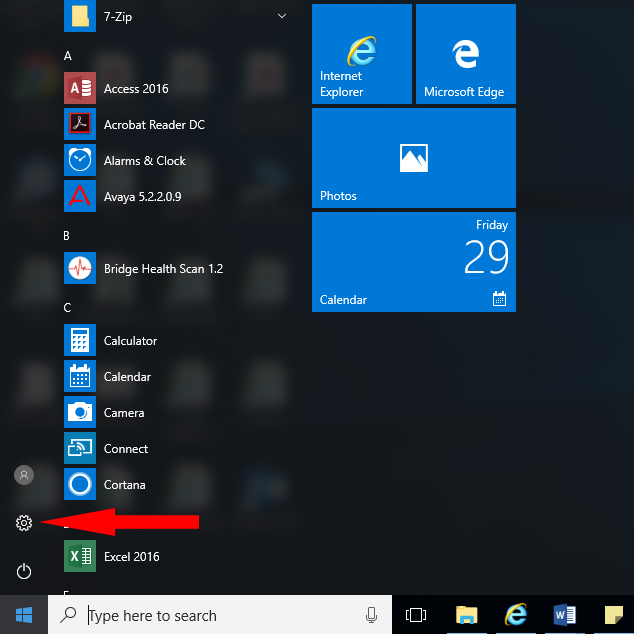
Task: Click the Power button icon
Action: pos(24,571)
